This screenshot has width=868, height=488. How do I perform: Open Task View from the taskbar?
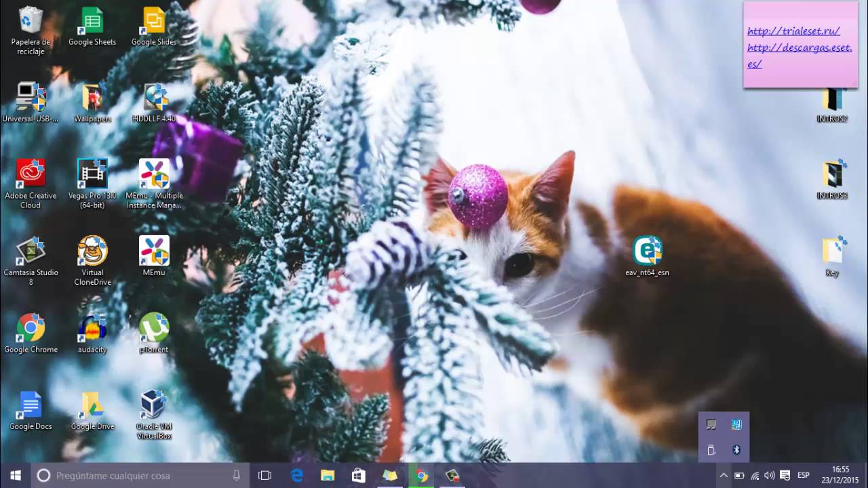(265, 476)
